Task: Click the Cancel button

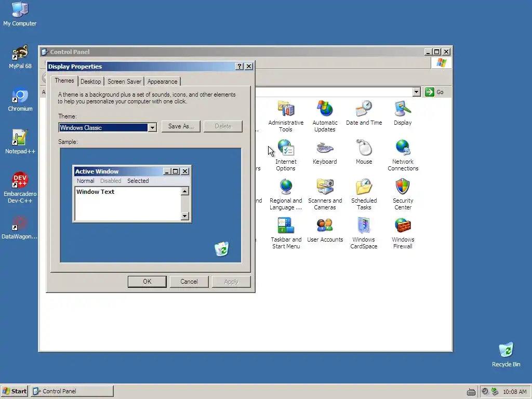Action: click(189, 282)
